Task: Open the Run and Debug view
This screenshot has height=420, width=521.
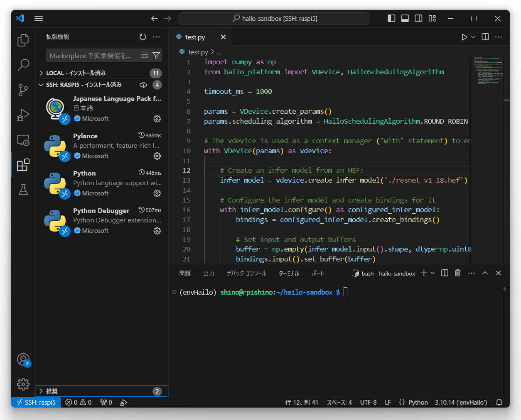Action: pos(23,115)
